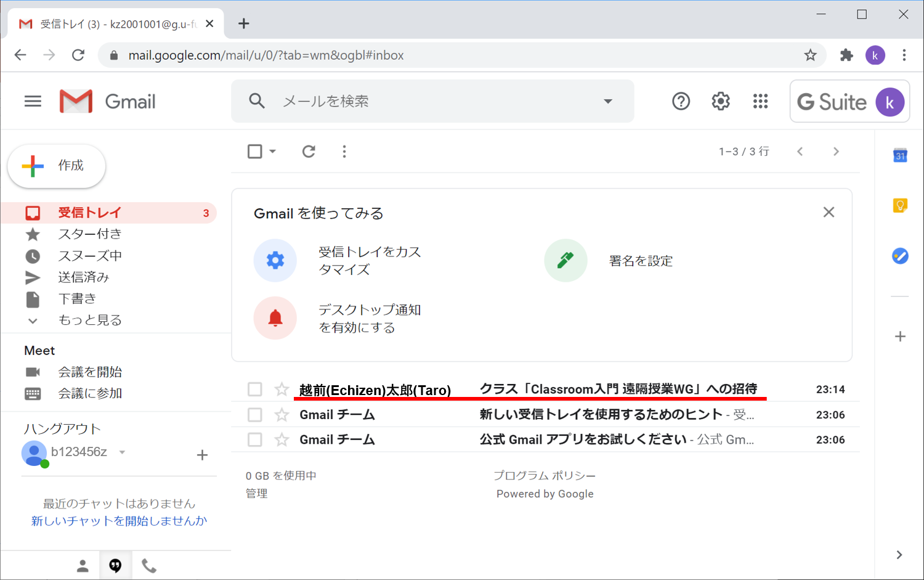Click 会議を開始 under Meet

click(90, 372)
